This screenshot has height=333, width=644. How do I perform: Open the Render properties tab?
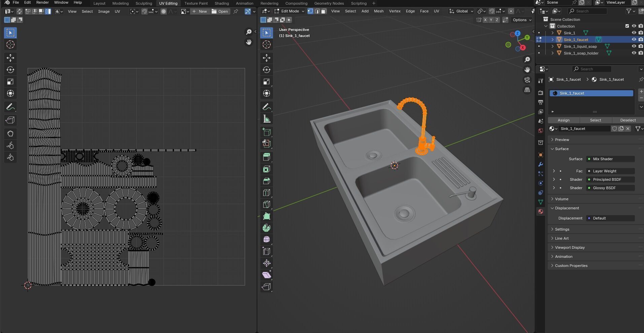(x=541, y=93)
